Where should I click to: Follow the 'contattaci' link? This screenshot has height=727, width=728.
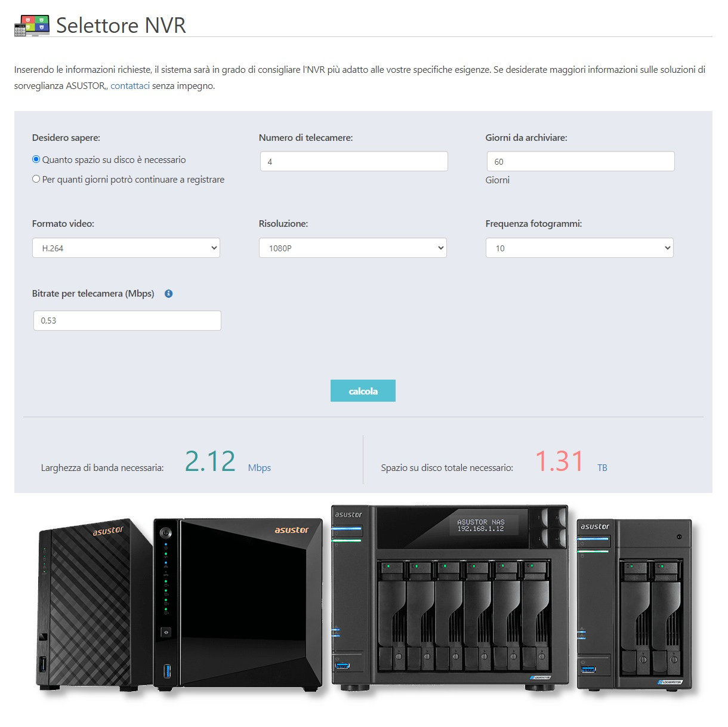(x=130, y=85)
